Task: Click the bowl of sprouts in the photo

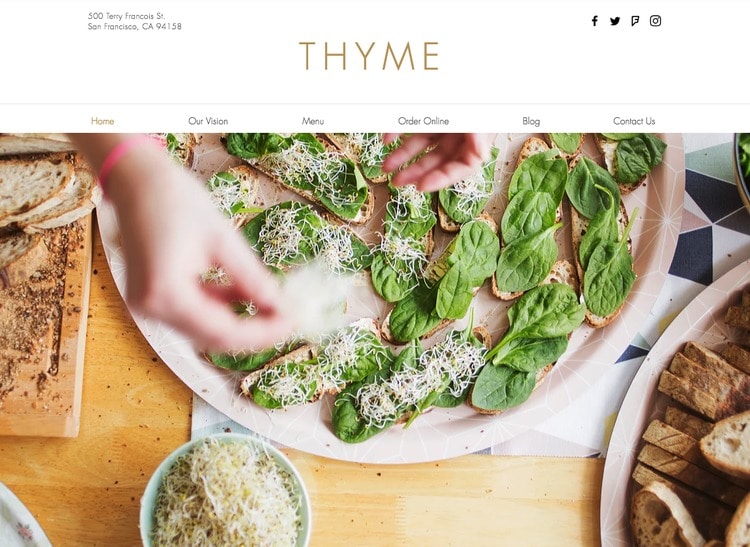Action: [226, 490]
